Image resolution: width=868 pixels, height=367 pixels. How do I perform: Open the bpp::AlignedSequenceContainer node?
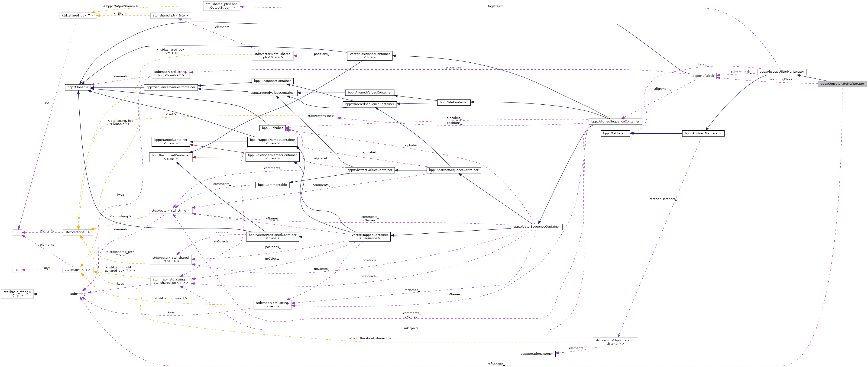click(x=615, y=122)
